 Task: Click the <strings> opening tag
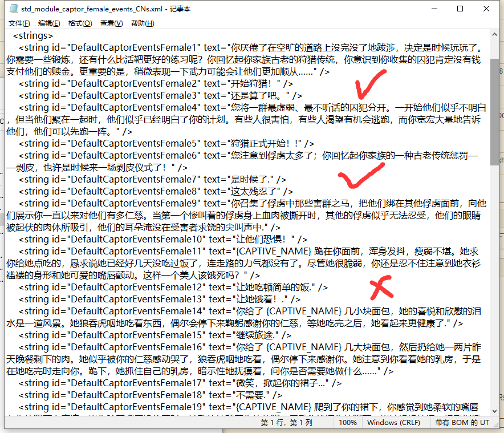pos(33,36)
